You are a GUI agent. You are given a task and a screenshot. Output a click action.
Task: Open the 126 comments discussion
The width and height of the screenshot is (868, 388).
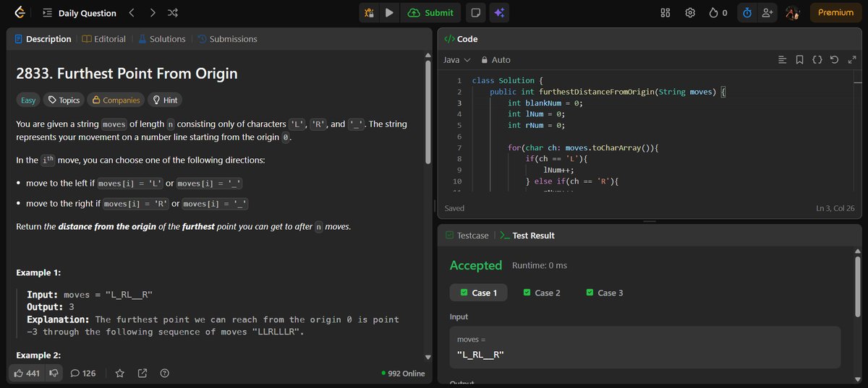tap(83, 374)
